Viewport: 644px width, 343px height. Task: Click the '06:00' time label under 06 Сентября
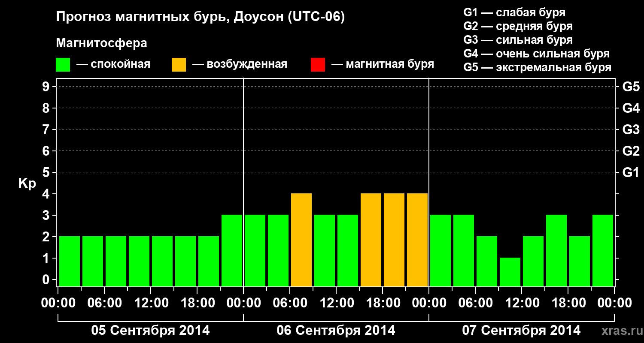tap(290, 303)
